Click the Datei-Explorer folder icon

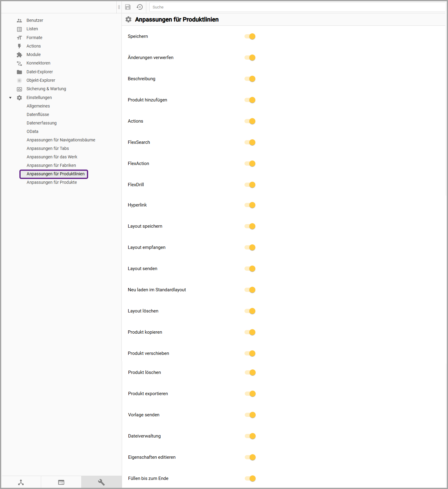[19, 72]
